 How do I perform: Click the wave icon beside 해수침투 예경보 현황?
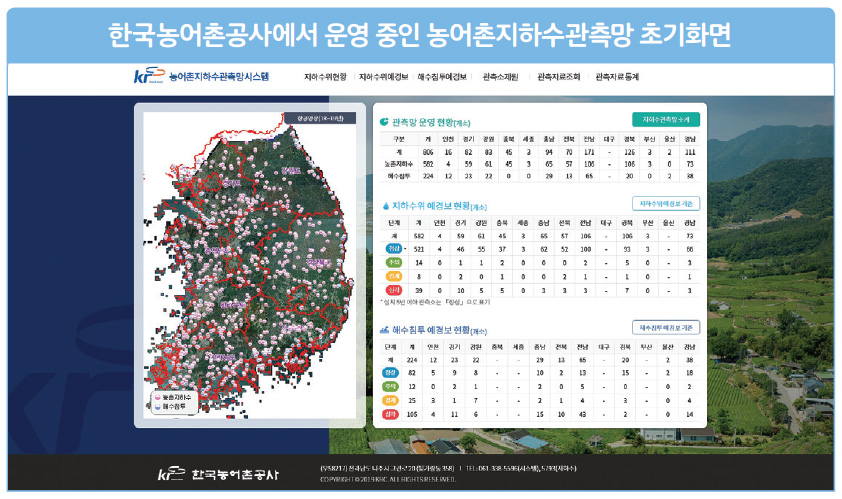(x=384, y=329)
